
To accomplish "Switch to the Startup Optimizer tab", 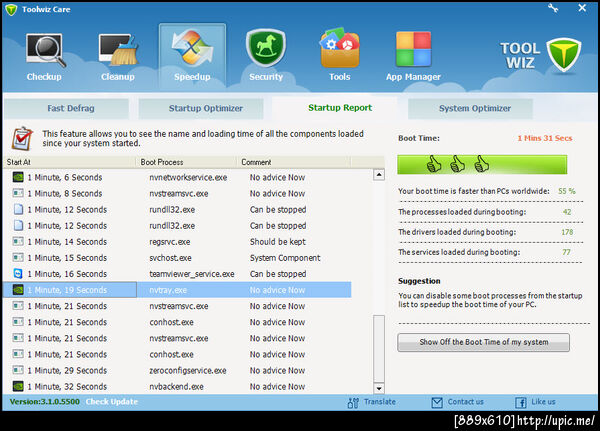I will pos(201,108).
